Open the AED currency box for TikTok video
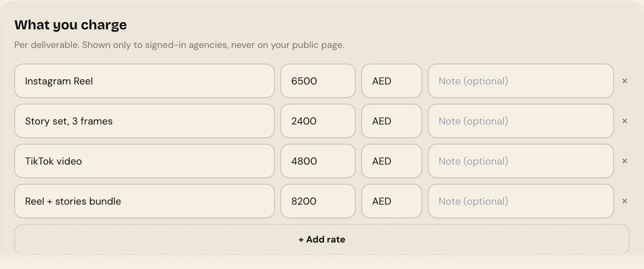Image resolution: width=644 pixels, height=269 pixels. (x=392, y=161)
